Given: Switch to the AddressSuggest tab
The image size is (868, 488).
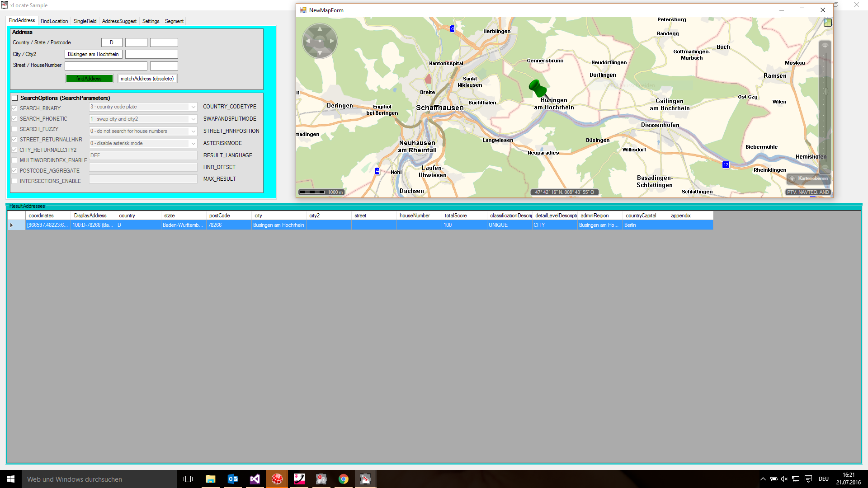Looking at the screenshot, I should point(119,21).
